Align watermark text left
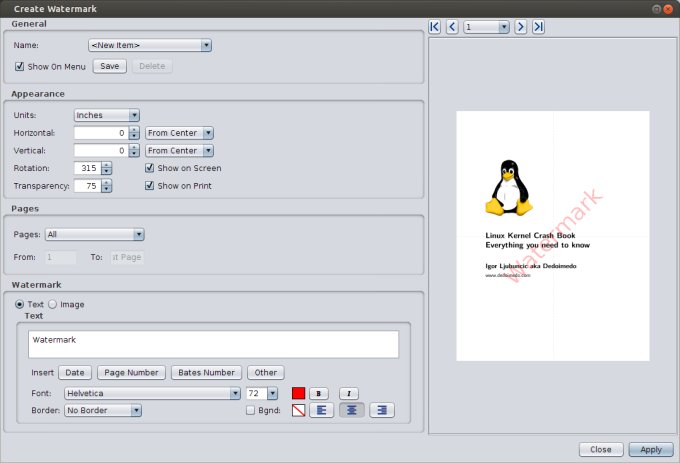 (321, 410)
